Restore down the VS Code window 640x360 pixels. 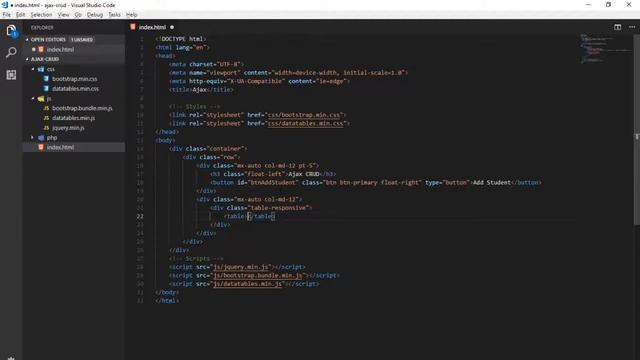pos(608,5)
